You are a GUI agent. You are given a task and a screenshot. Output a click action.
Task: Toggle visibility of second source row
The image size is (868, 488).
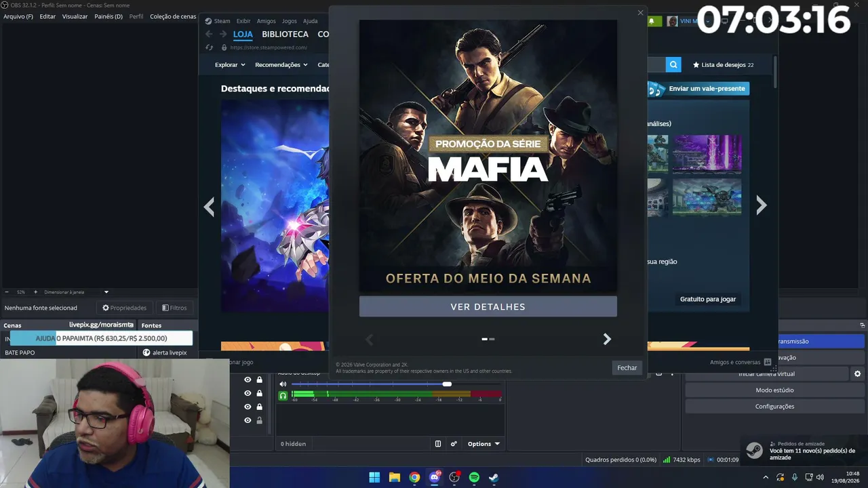248,393
